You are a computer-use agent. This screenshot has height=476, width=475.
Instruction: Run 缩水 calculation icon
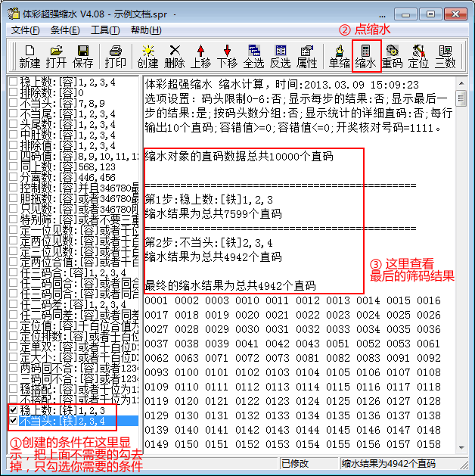[x=366, y=57]
